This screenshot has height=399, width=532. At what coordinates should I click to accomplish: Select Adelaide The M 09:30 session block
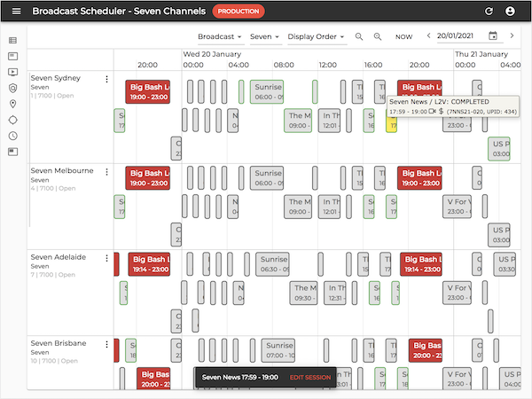click(x=303, y=293)
